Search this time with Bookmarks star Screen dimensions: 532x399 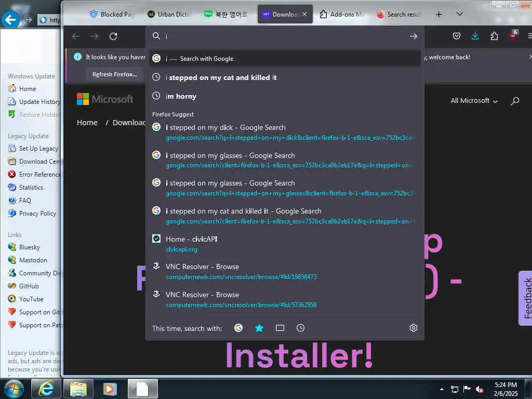259,328
